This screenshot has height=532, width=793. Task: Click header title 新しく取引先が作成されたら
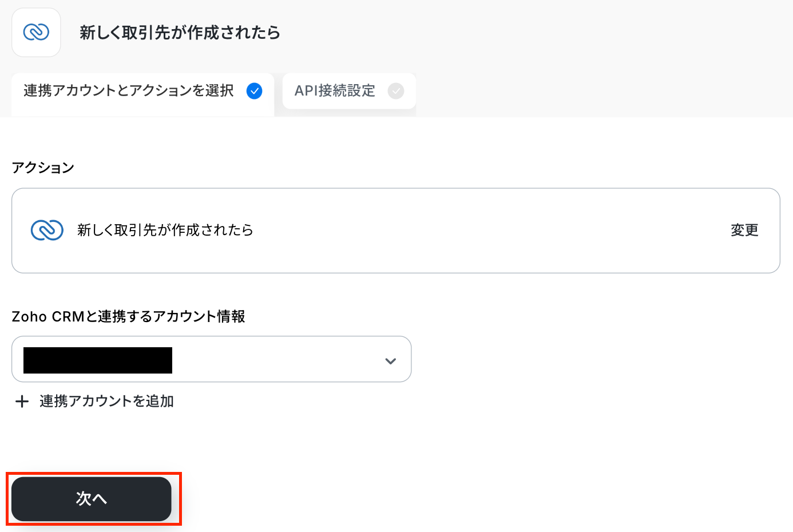(x=180, y=33)
